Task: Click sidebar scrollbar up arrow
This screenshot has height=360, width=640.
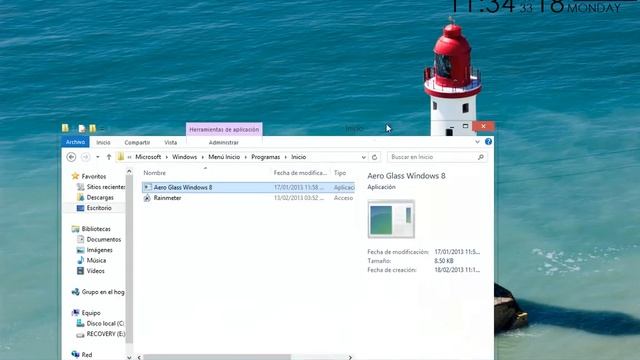Action: tap(129, 172)
